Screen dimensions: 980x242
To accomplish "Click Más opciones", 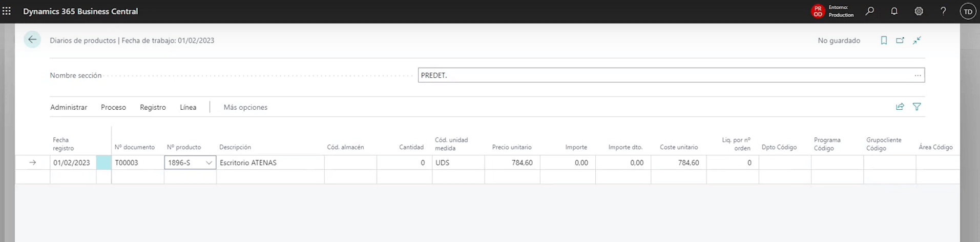I will click(245, 107).
